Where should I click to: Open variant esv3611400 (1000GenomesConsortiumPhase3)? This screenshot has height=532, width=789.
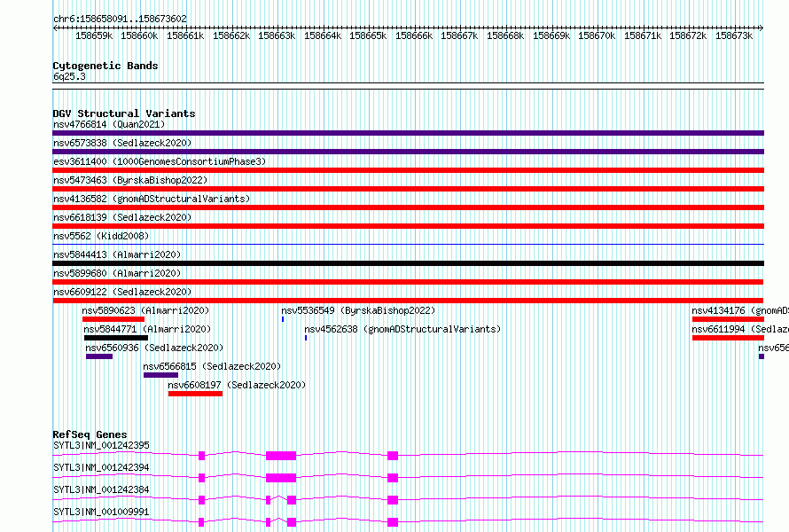pyautogui.click(x=408, y=170)
